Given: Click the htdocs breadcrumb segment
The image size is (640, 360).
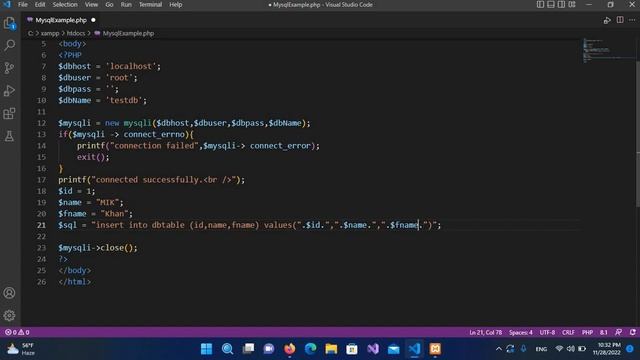Looking at the screenshot, I should tap(76, 33).
